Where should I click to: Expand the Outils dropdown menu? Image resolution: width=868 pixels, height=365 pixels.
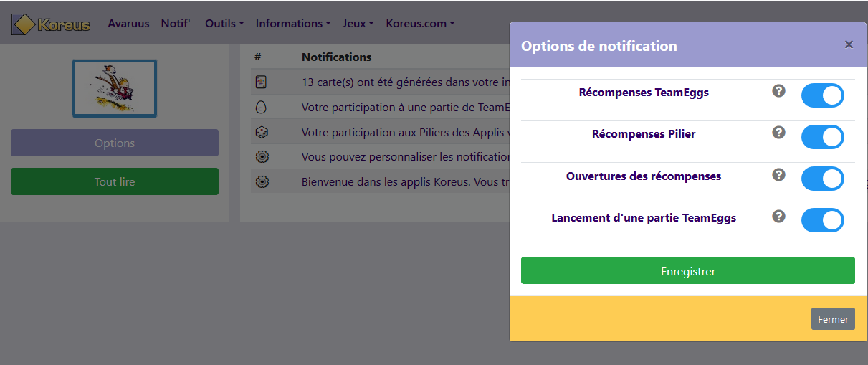click(x=224, y=23)
